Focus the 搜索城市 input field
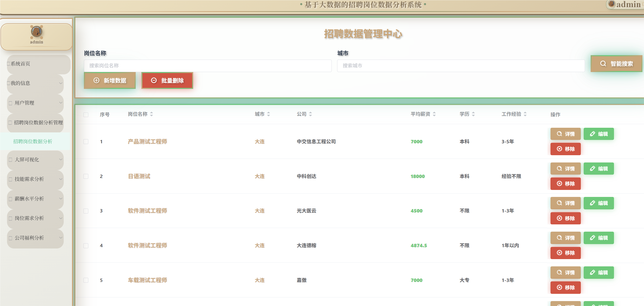The image size is (644, 306). pos(460,66)
